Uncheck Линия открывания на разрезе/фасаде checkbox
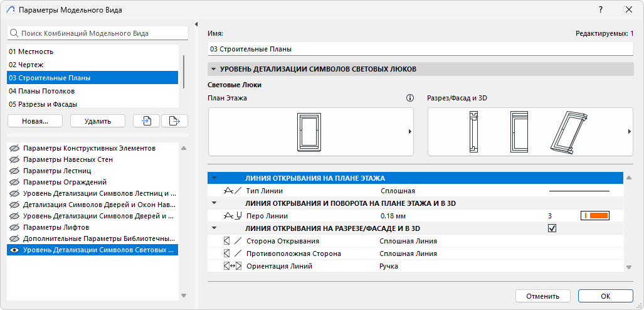 pos(552,228)
